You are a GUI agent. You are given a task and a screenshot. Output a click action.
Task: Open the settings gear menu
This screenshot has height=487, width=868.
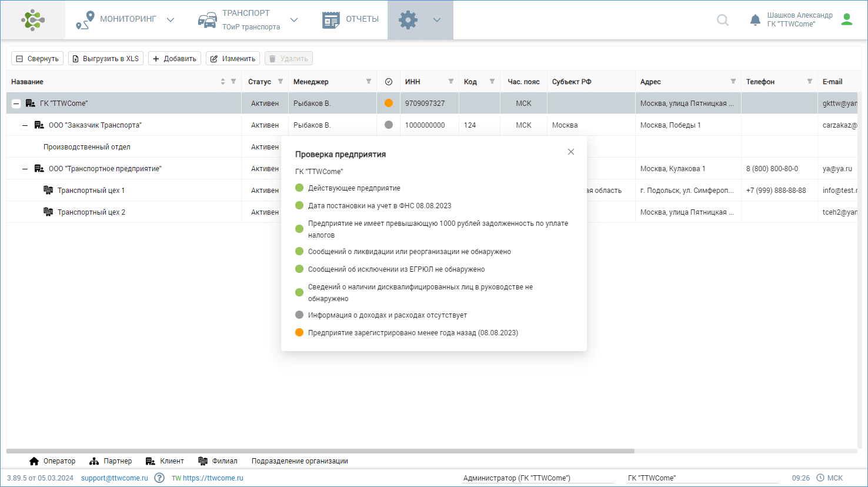408,20
